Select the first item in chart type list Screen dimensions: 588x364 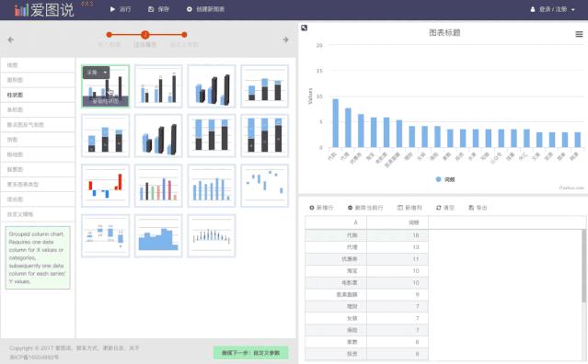click(38, 64)
